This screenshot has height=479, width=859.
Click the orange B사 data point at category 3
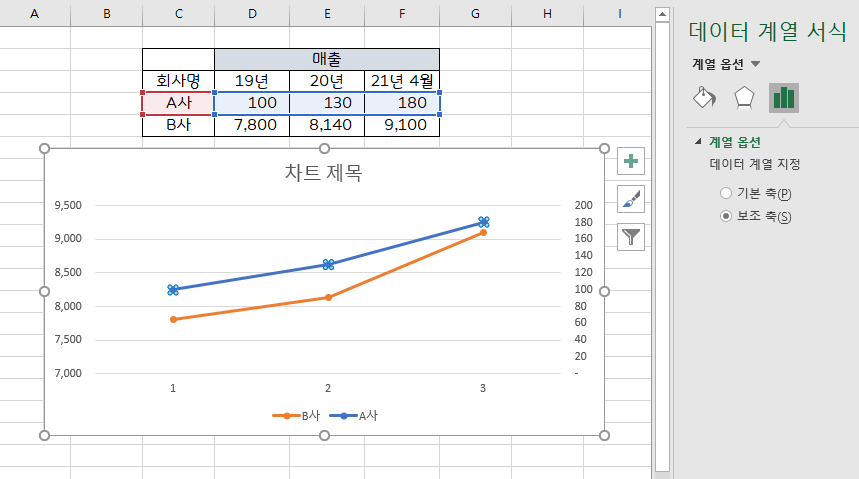pyautogui.click(x=483, y=232)
